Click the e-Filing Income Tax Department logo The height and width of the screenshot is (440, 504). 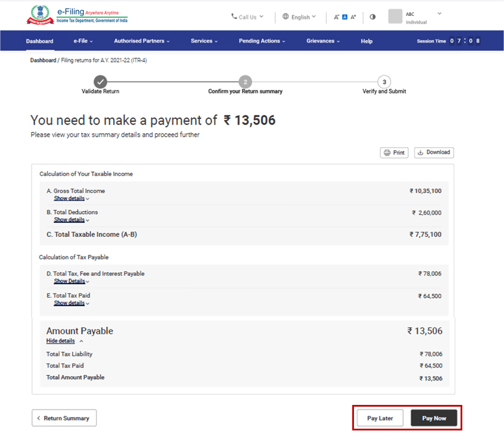(77, 15)
